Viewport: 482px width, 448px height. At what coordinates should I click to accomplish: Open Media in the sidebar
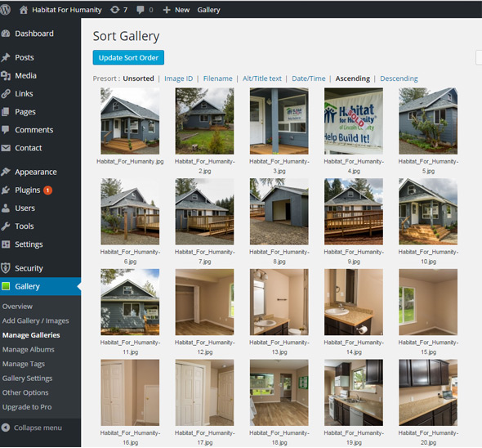click(25, 76)
